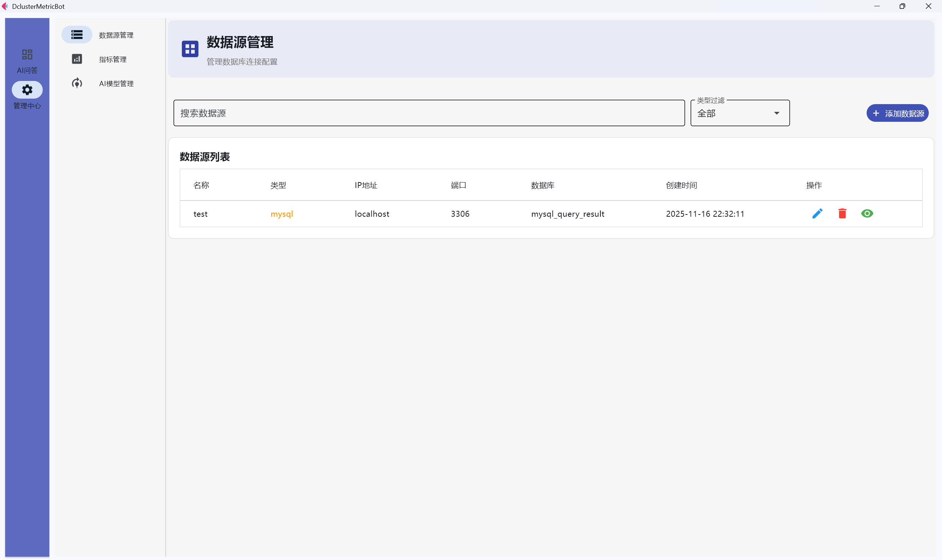Viewport: 942px width, 560px height.
Task: Open the AI问答 section in the sidebar
Action: pyautogui.click(x=27, y=60)
